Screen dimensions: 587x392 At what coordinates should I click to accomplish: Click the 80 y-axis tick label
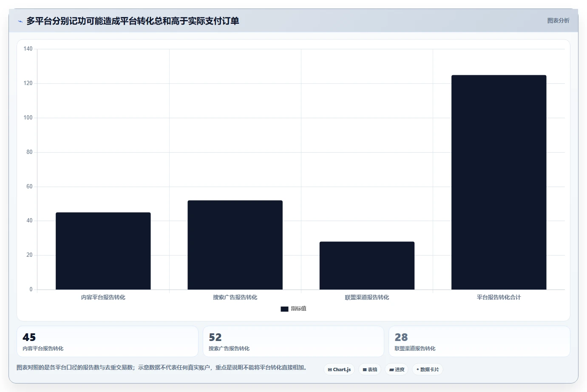(x=29, y=152)
